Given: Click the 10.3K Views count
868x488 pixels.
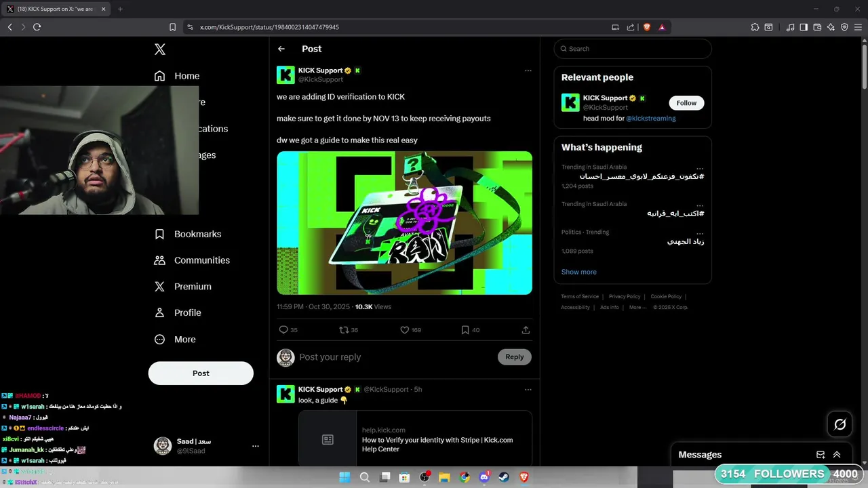Looking at the screenshot, I should pyautogui.click(x=373, y=307).
